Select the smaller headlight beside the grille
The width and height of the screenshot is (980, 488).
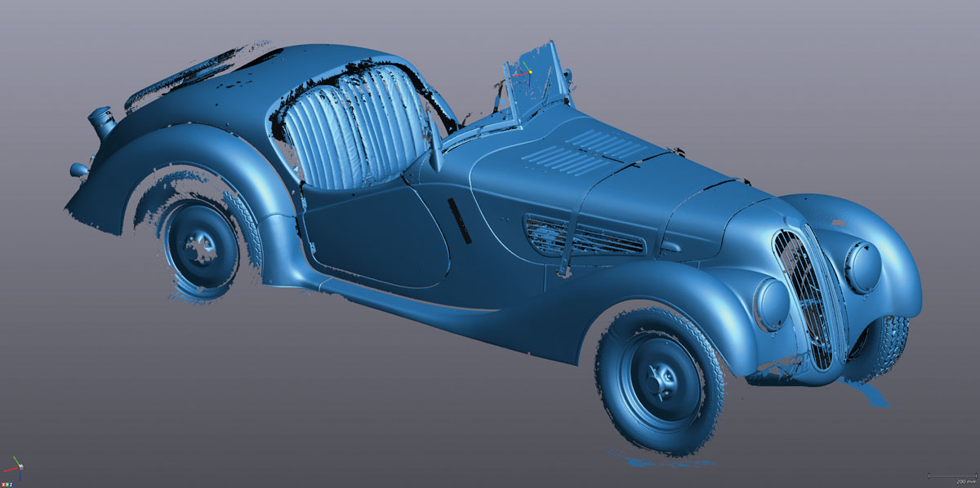pos(770,304)
